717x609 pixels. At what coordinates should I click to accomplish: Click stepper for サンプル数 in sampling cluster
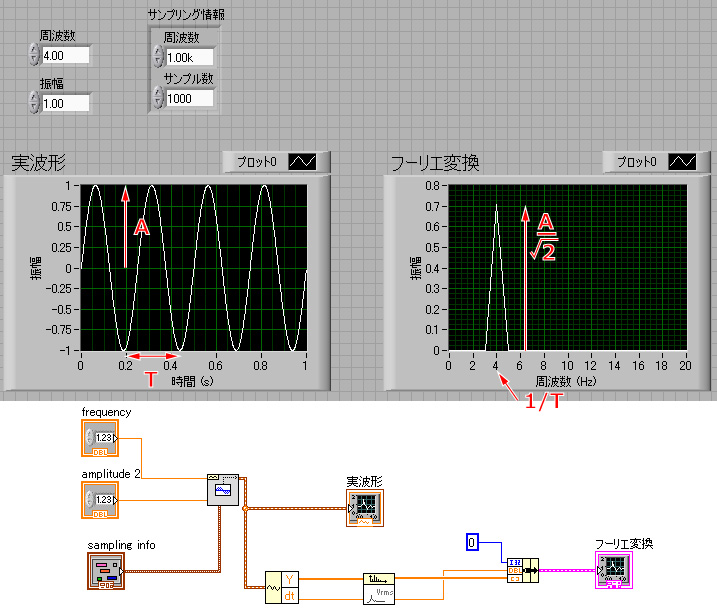pyautogui.click(x=158, y=97)
